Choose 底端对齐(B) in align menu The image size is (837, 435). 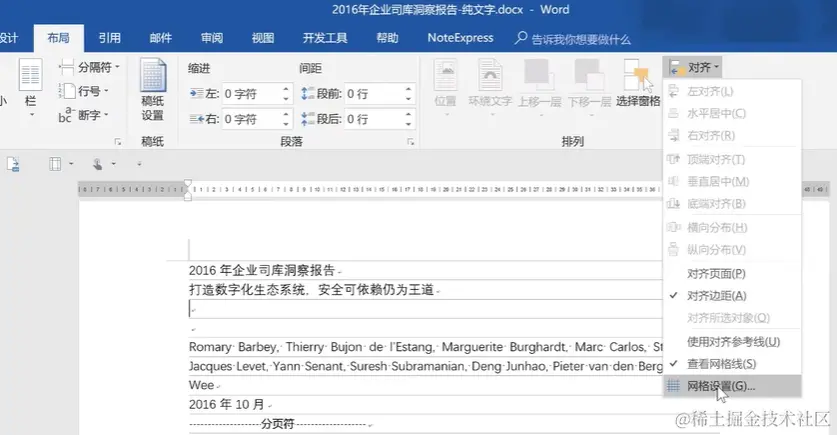click(732, 203)
